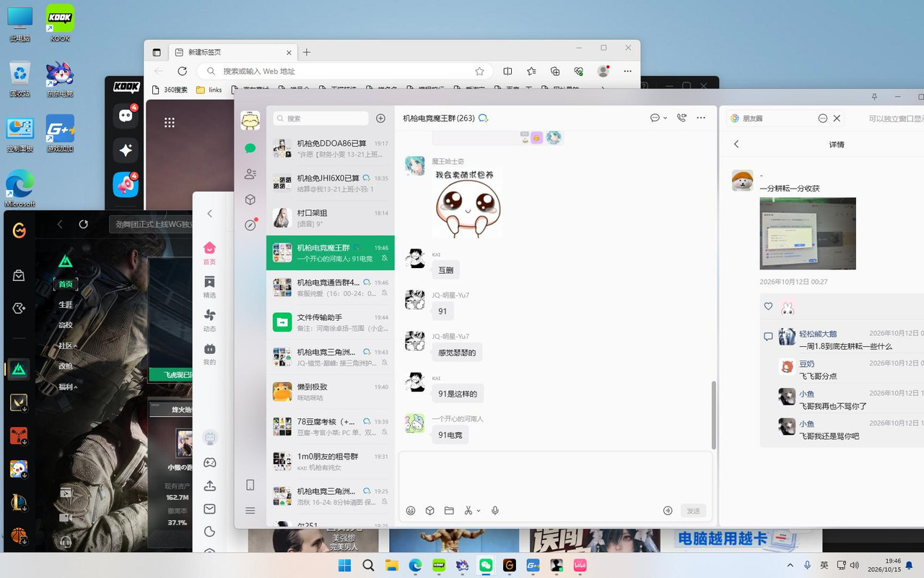Viewport: 924px width, 578px height.
Task: Open 村口架狙 conversation
Action: pyautogui.click(x=331, y=218)
